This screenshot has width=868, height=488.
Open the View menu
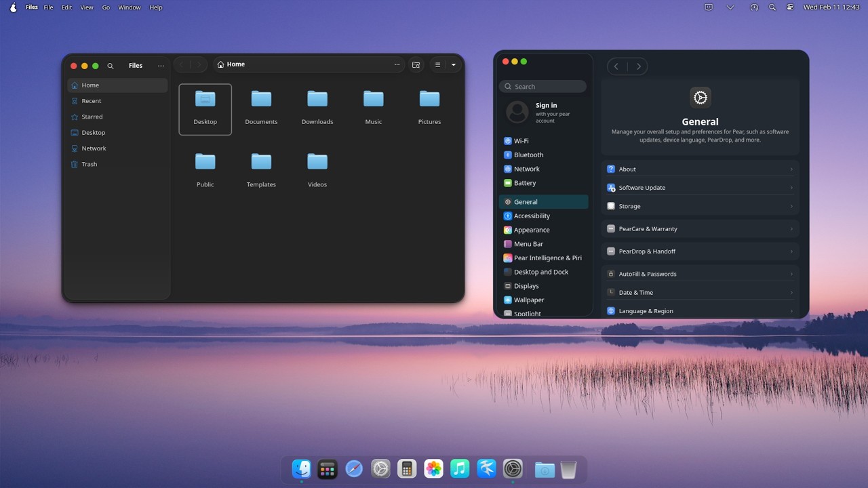(x=87, y=7)
